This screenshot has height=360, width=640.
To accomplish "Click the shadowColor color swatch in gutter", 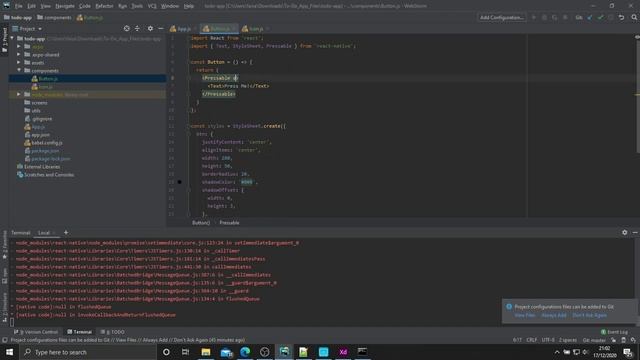I will [x=180, y=182].
